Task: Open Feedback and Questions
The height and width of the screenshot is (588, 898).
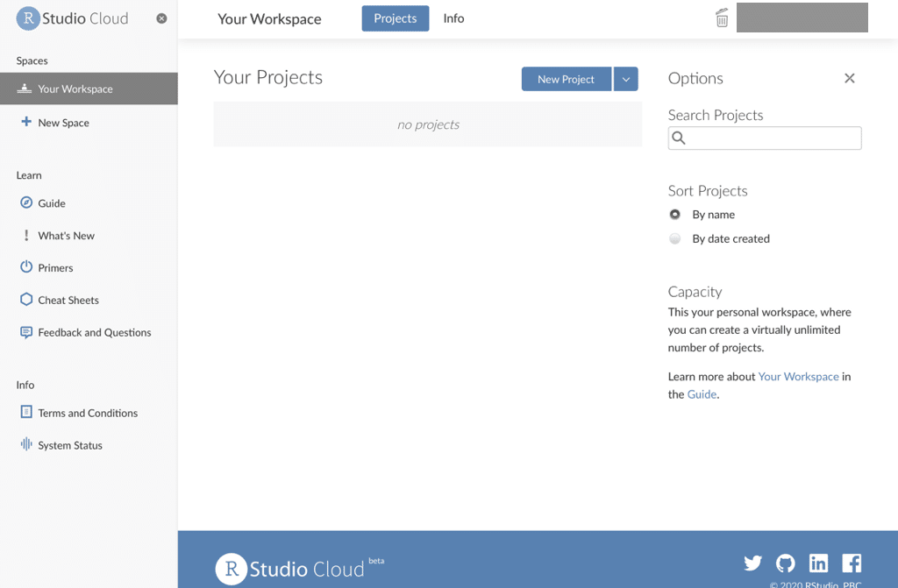Action: pyautogui.click(x=94, y=332)
